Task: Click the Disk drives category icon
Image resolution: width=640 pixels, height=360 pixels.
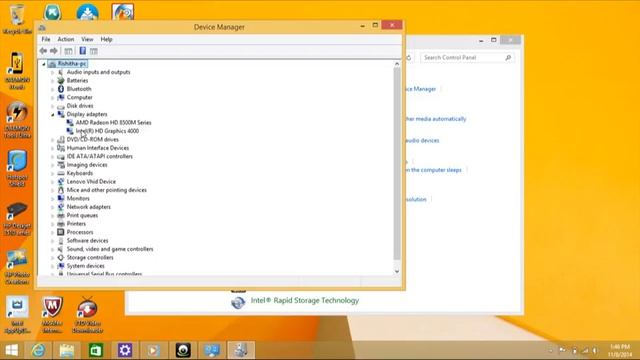Action: 61,106
